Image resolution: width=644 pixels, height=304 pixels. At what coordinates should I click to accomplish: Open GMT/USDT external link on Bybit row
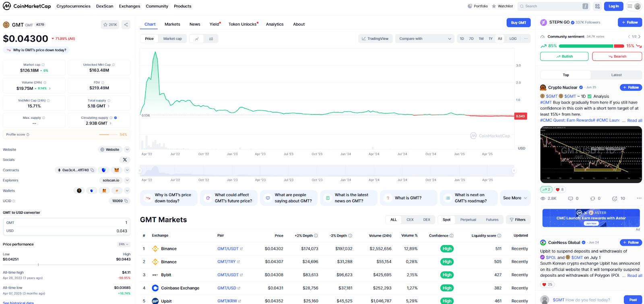[242, 275]
